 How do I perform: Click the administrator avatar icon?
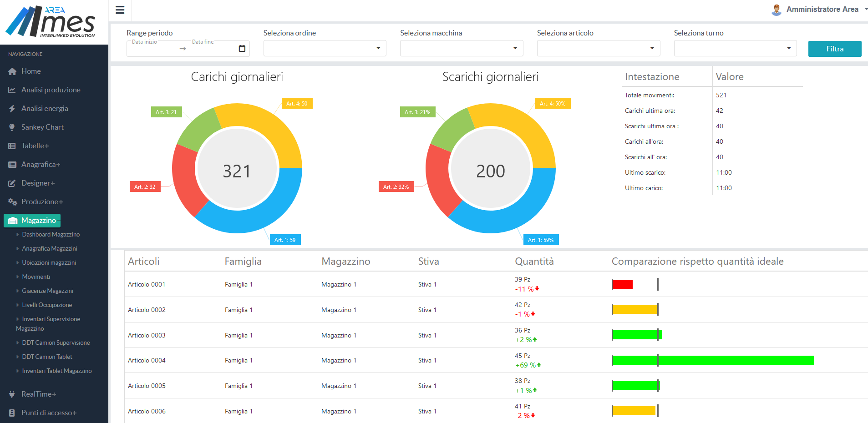coord(777,10)
